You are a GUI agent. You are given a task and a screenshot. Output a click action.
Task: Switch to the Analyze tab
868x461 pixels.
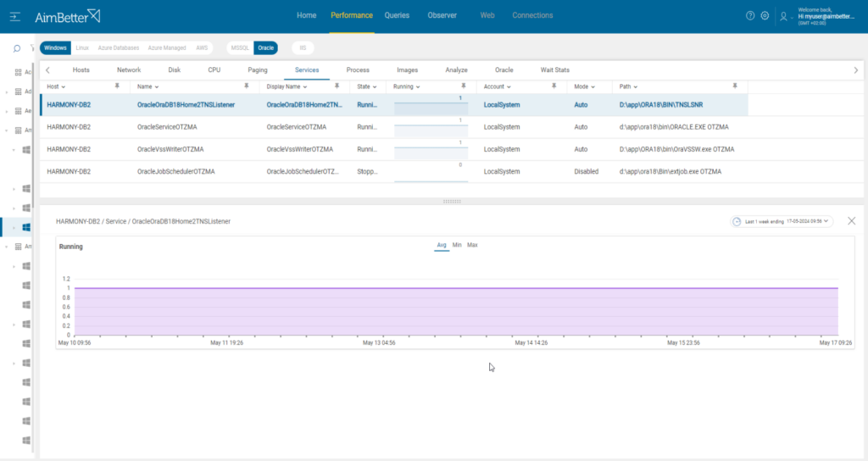pyautogui.click(x=456, y=70)
